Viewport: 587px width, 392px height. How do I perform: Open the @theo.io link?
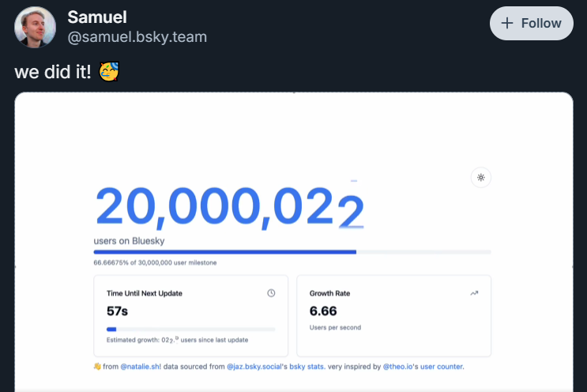(x=397, y=367)
